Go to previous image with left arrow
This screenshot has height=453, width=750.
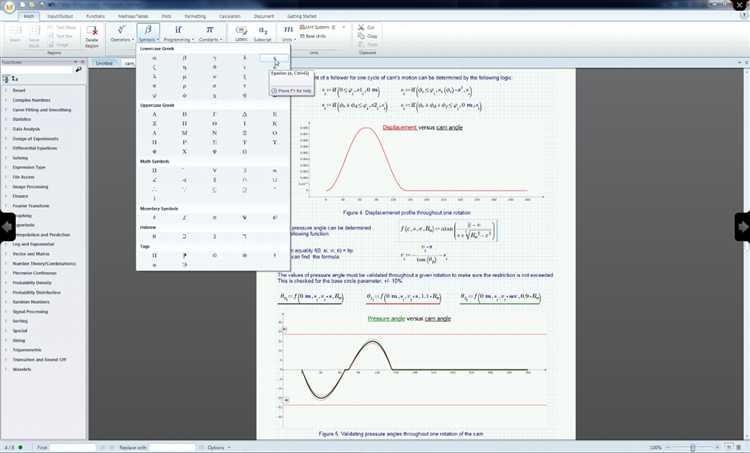tap(7, 227)
